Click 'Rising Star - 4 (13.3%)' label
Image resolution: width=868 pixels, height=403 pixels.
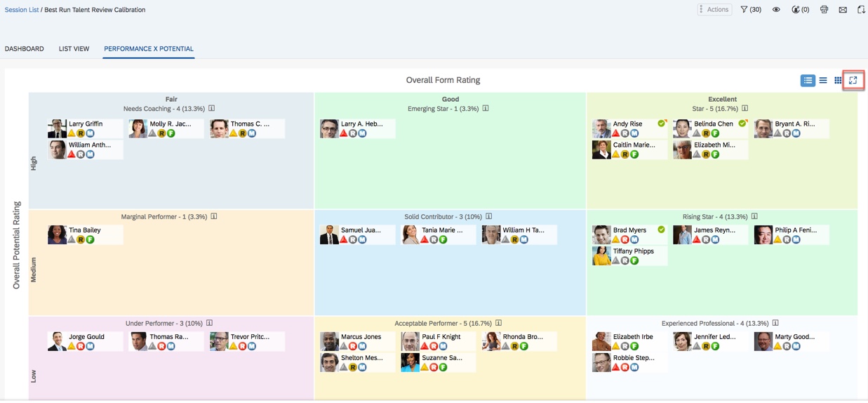point(715,217)
